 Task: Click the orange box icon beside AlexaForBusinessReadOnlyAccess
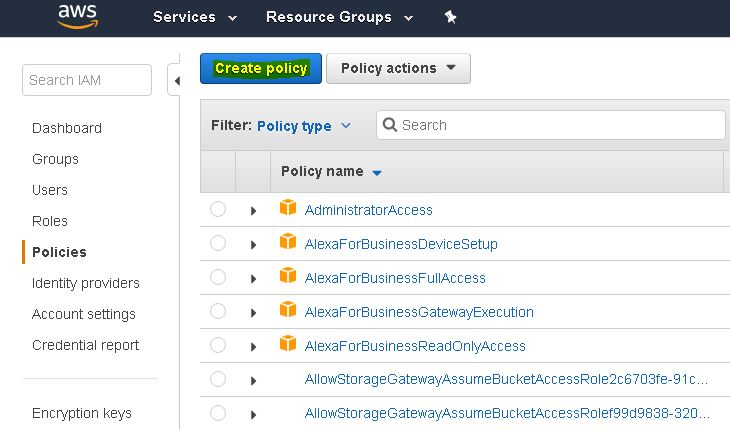point(288,345)
